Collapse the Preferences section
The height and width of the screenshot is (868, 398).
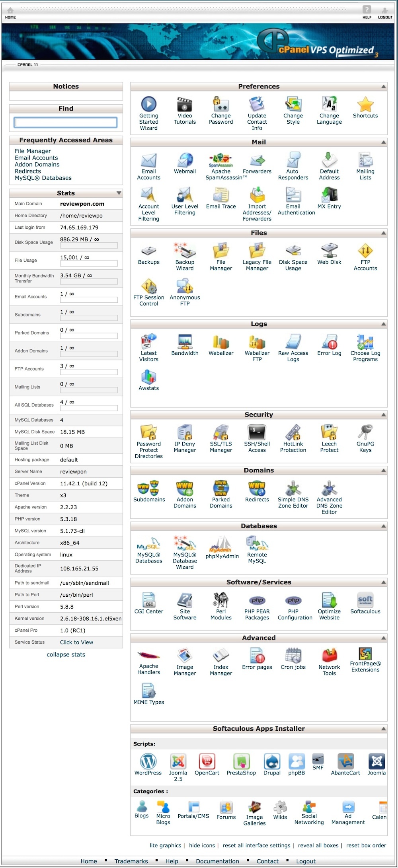pyautogui.click(x=384, y=86)
